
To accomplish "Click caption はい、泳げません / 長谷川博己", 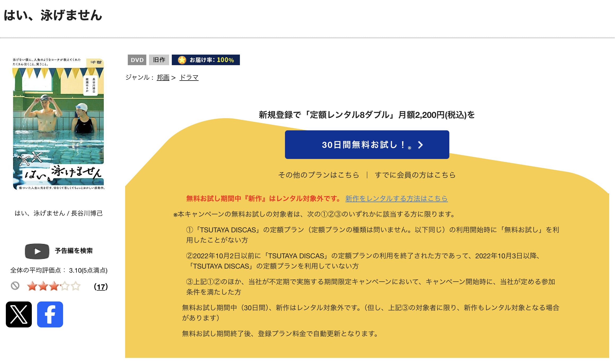I will (x=59, y=213).
